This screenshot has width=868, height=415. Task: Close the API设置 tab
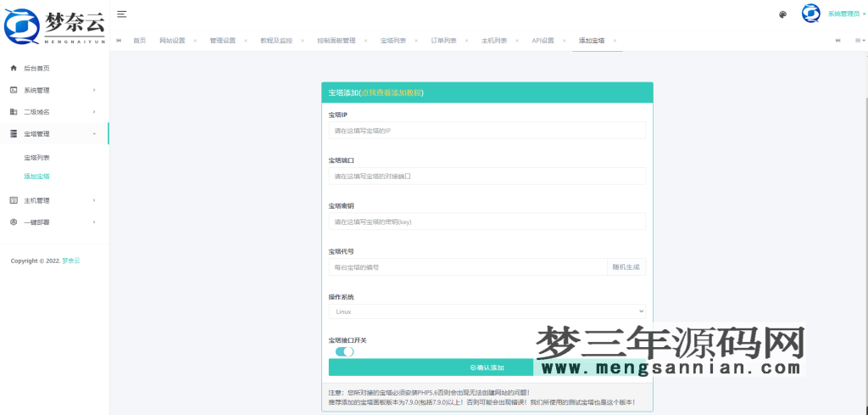click(x=564, y=41)
